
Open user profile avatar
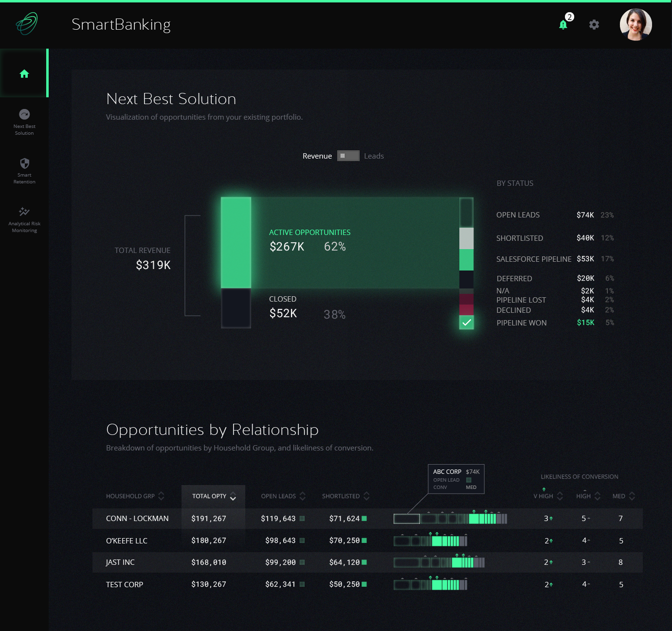(x=636, y=24)
